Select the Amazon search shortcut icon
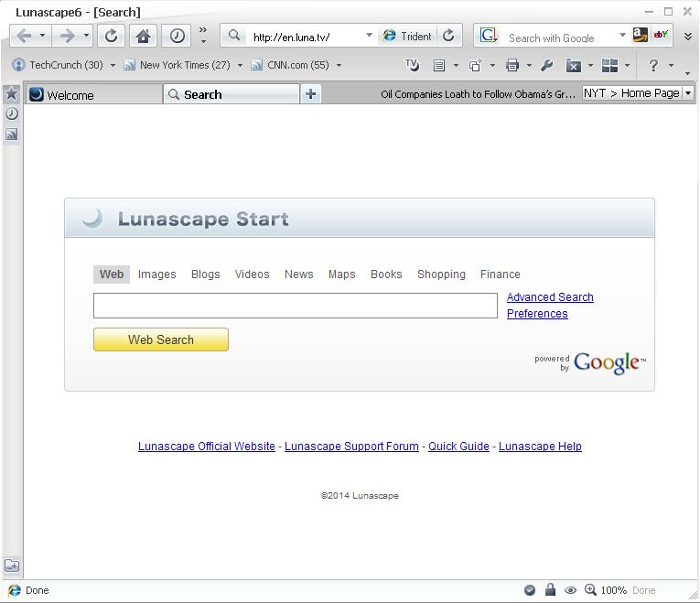The image size is (700, 603). pos(641,35)
